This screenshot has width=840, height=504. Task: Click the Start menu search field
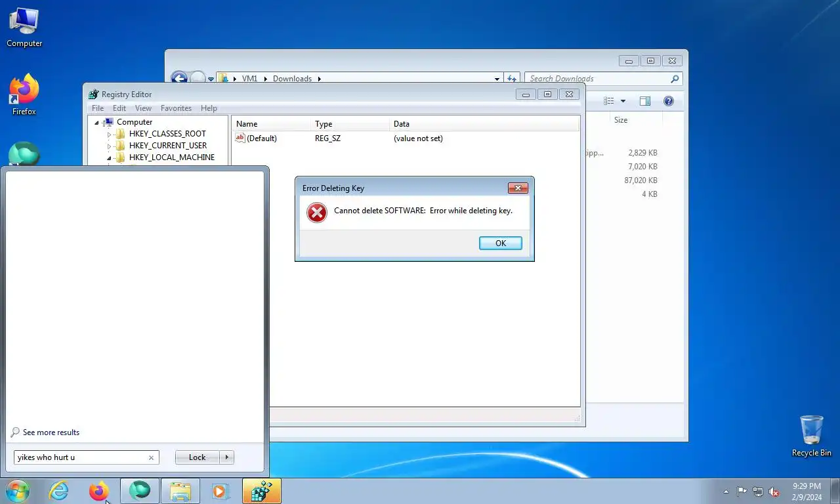click(87, 457)
